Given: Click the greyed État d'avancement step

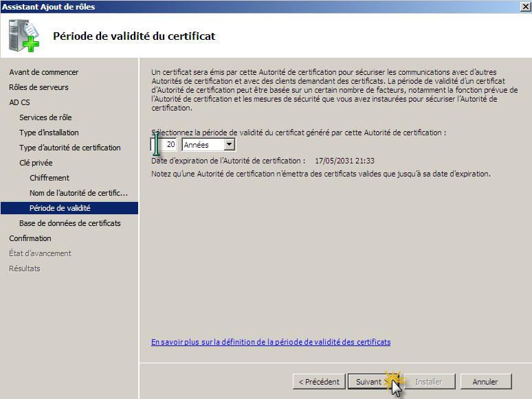Looking at the screenshot, I should pyautogui.click(x=40, y=253).
